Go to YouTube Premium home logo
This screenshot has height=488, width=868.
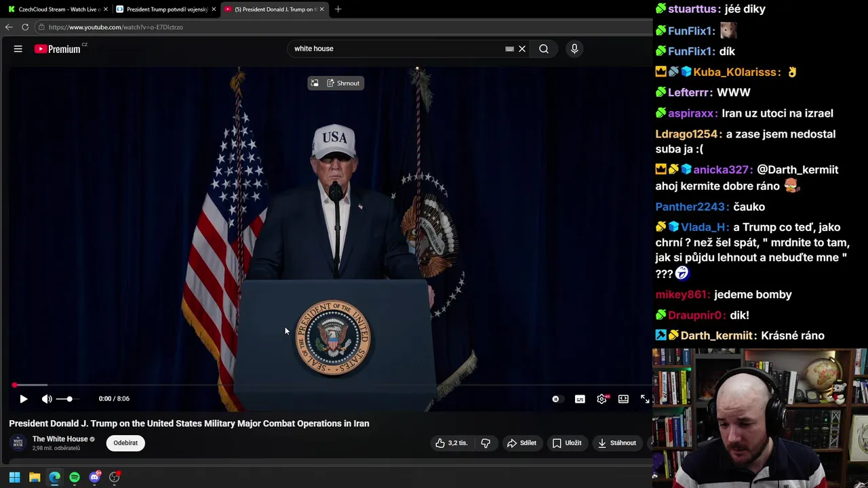(58, 49)
